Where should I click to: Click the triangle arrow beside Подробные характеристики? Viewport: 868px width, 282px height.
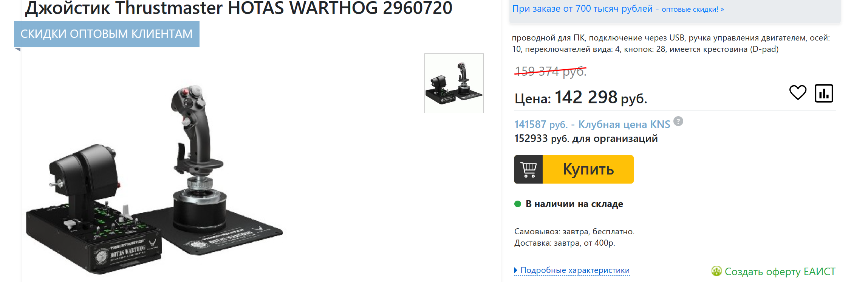click(516, 270)
